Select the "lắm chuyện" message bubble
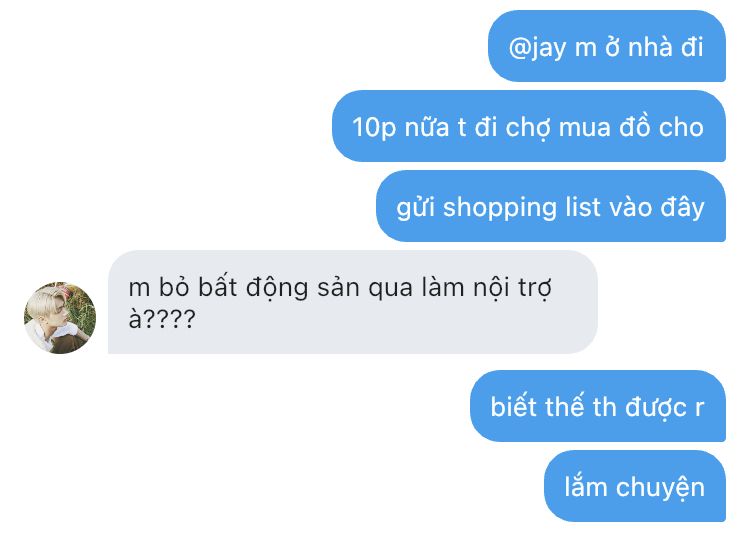Image resolution: width=750 pixels, height=534 pixels. (635, 486)
